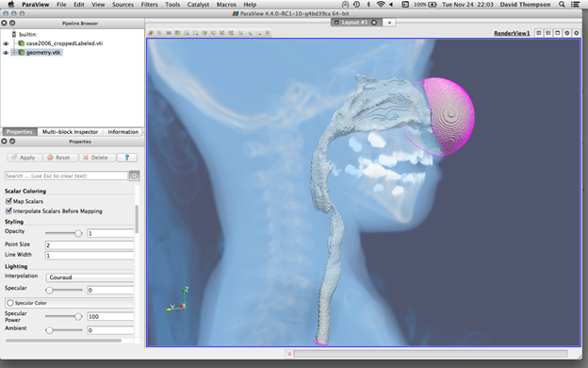Click the Point Size input field
Viewport: 588px width, 368px height.
coord(90,245)
